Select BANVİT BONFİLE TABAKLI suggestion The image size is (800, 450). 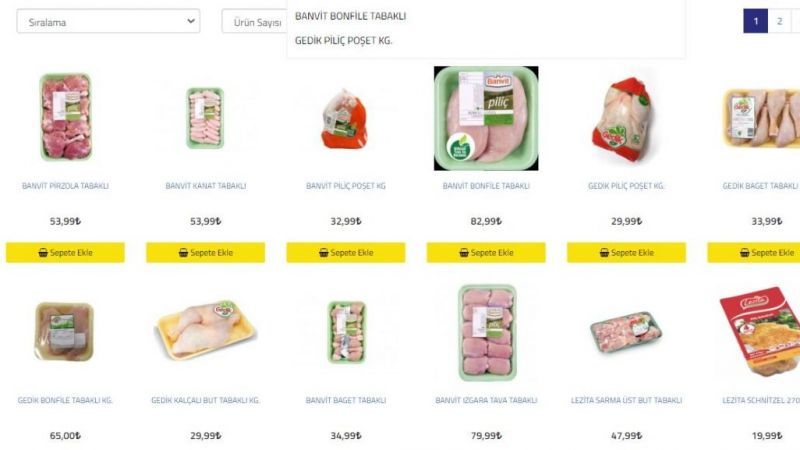[351, 16]
